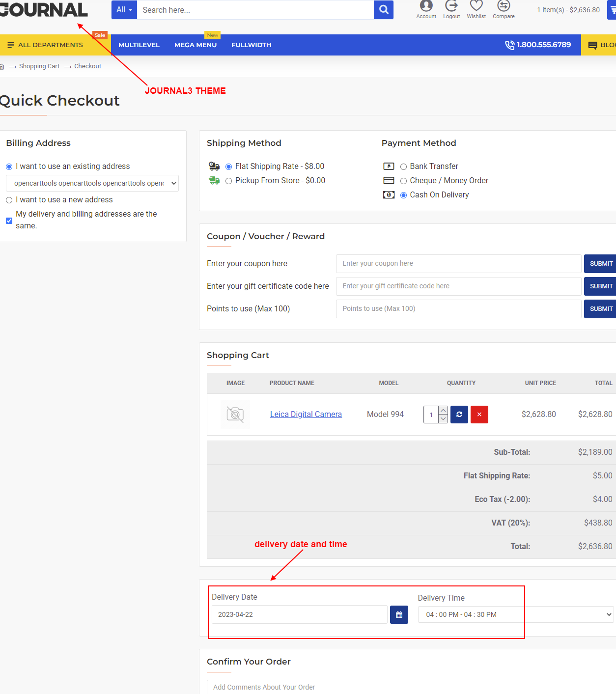The height and width of the screenshot is (694, 616).
Task: Uncheck delivery and billing addresses same checkbox
Action: [9, 221]
